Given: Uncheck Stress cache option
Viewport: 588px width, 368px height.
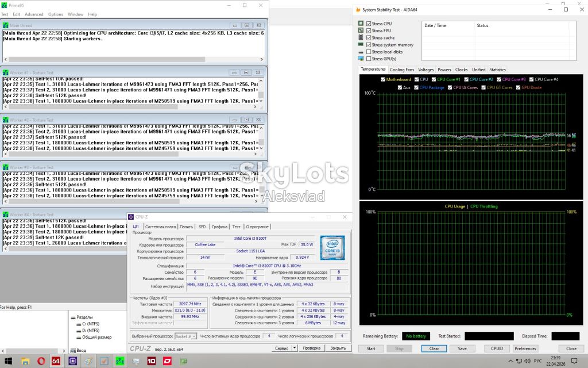Looking at the screenshot, I should pos(369,37).
